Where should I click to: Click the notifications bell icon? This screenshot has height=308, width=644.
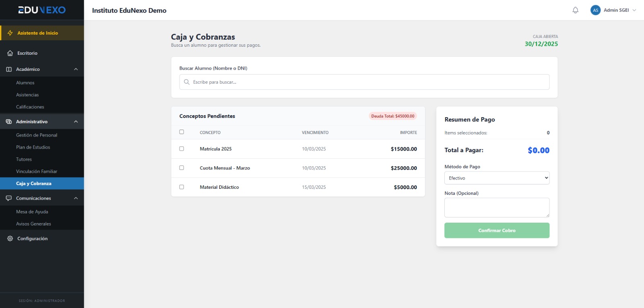coord(575,10)
